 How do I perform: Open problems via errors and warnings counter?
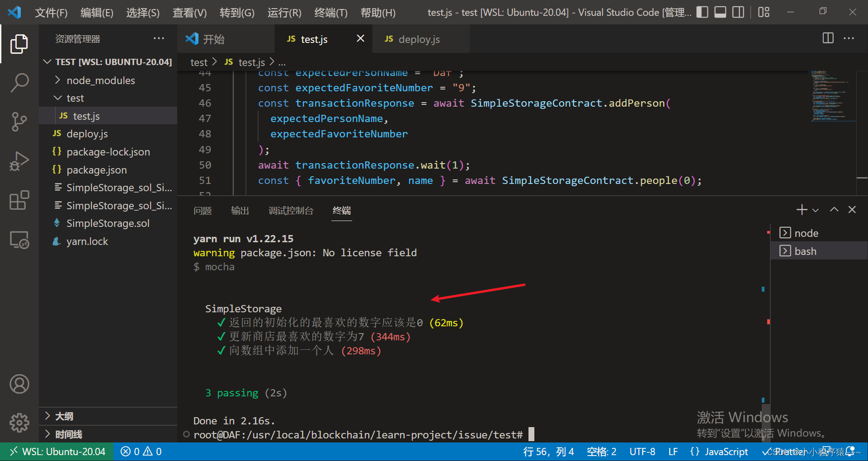pos(141,452)
